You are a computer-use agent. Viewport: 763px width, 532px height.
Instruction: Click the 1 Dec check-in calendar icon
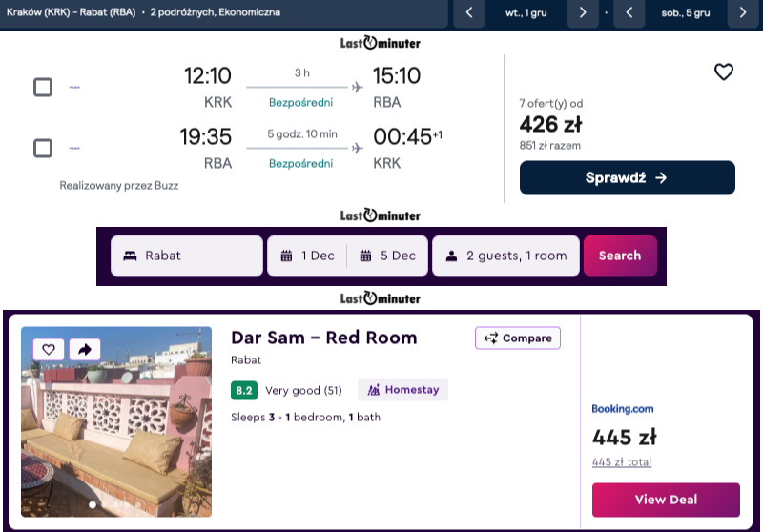click(287, 256)
